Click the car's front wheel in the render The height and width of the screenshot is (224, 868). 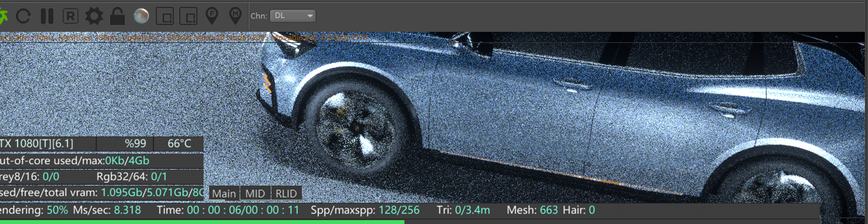357,127
